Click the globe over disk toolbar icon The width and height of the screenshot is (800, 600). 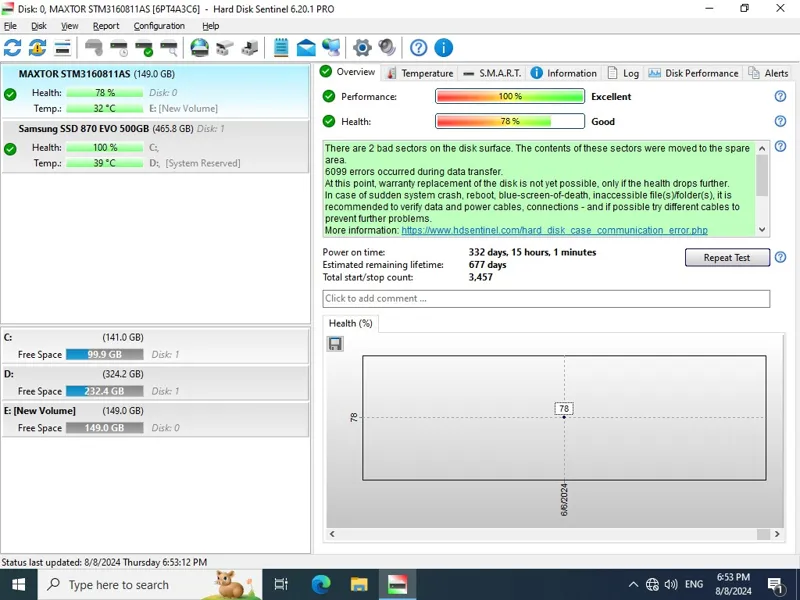click(x=199, y=48)
